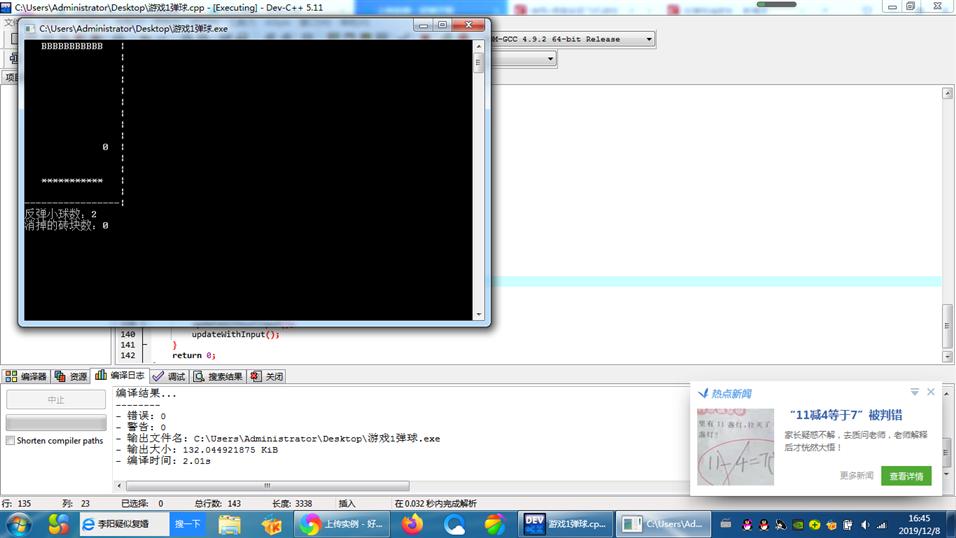Click the console window icon in title bar
956x538 pixels.
pyautogui.click(x=29, y=28)
